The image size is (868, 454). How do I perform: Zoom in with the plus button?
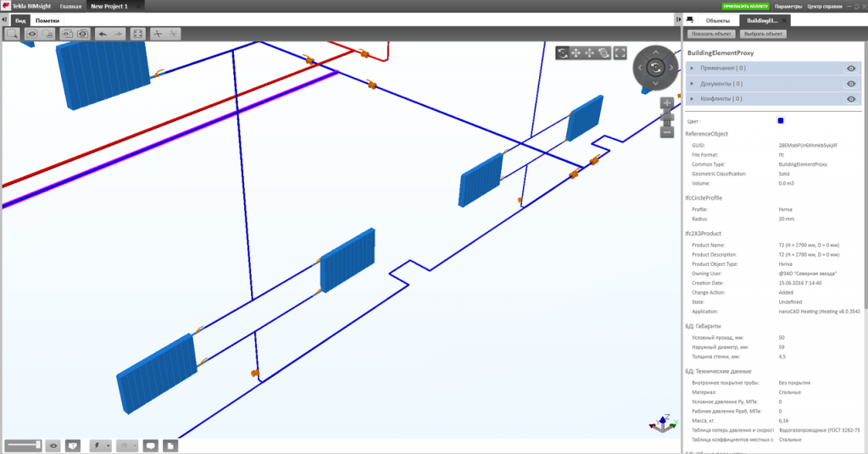click(x=666, y=102)
